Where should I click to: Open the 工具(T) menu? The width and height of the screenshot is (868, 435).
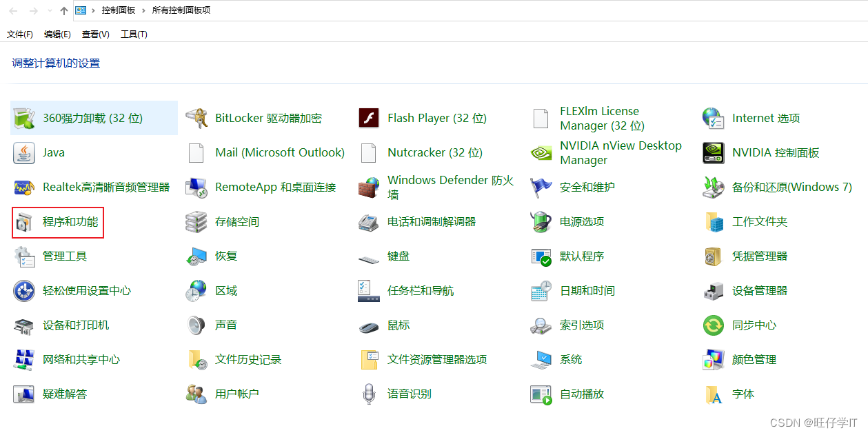pyautogui.click(x=134, y=34)
